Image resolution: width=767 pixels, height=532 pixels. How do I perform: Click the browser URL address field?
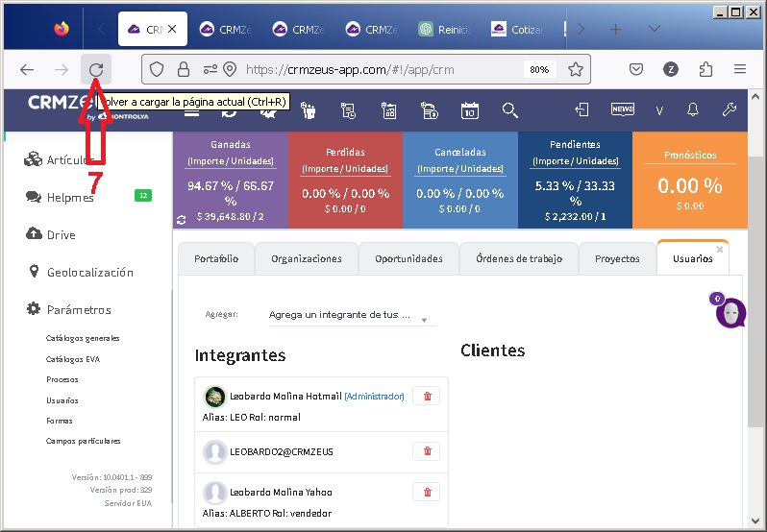tap(384, 69)
